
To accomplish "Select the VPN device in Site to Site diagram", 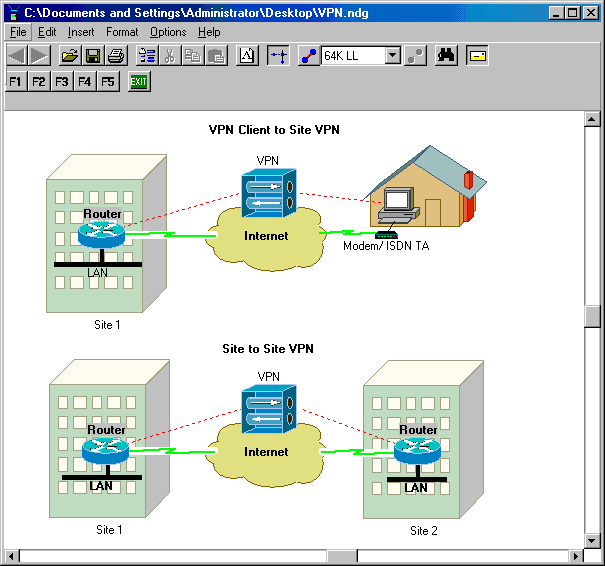I will (269, 408).
